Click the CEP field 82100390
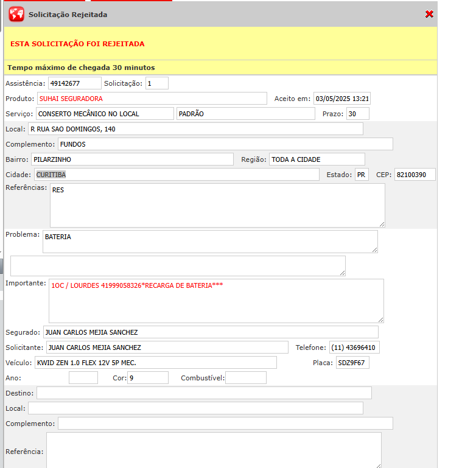 point(415,175)
